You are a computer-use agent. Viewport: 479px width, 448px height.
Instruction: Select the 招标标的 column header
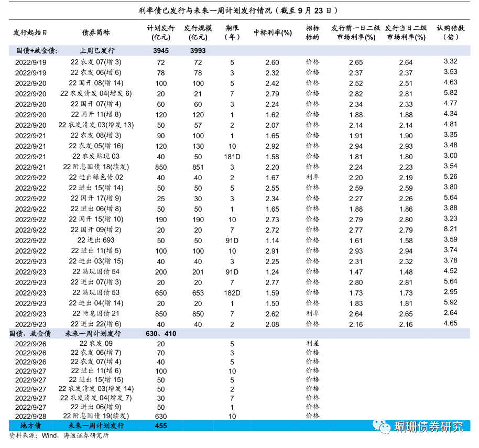tap(312, 32)
